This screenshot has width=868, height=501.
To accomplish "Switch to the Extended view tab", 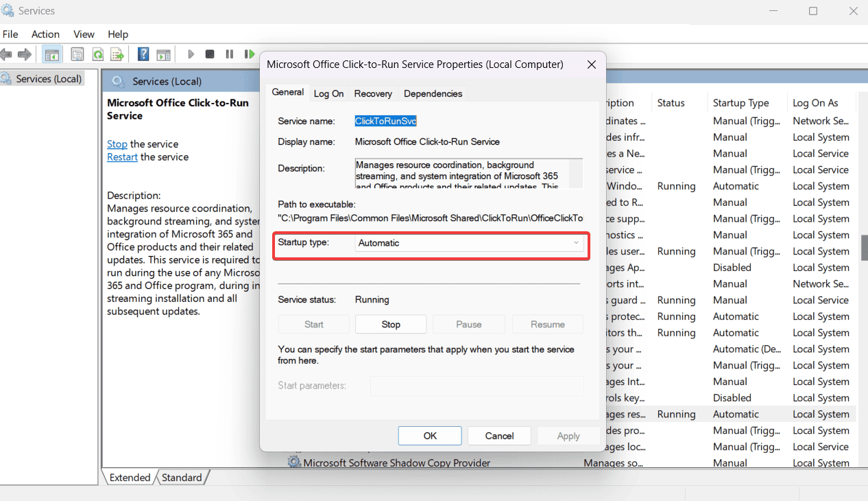I will 130,478.
